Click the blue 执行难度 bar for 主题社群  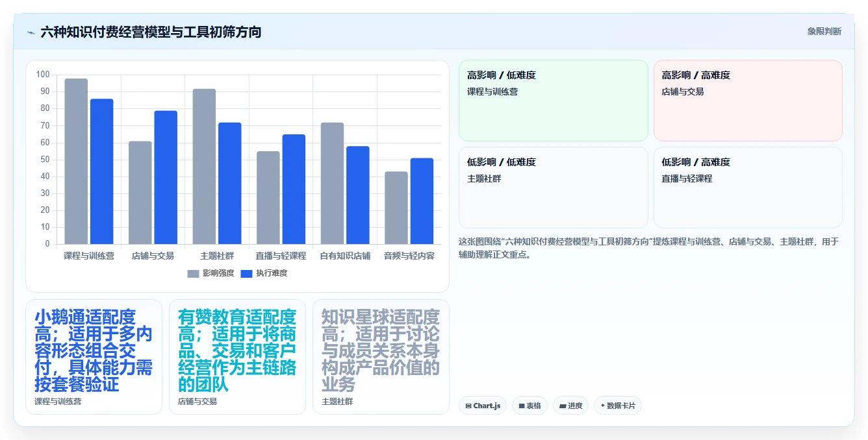coord(229,183)
